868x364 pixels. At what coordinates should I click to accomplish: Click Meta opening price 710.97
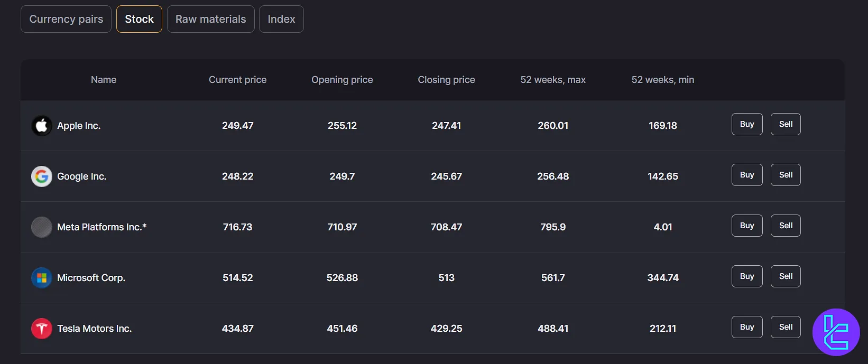pyautogui.click(x=342, y=227)
